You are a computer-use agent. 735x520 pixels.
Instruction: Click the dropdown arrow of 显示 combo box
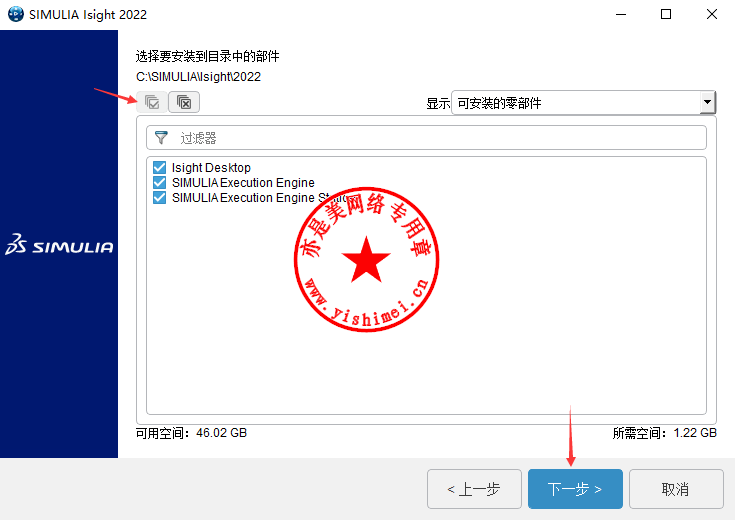pyautogui.click(x=707, y=102)
